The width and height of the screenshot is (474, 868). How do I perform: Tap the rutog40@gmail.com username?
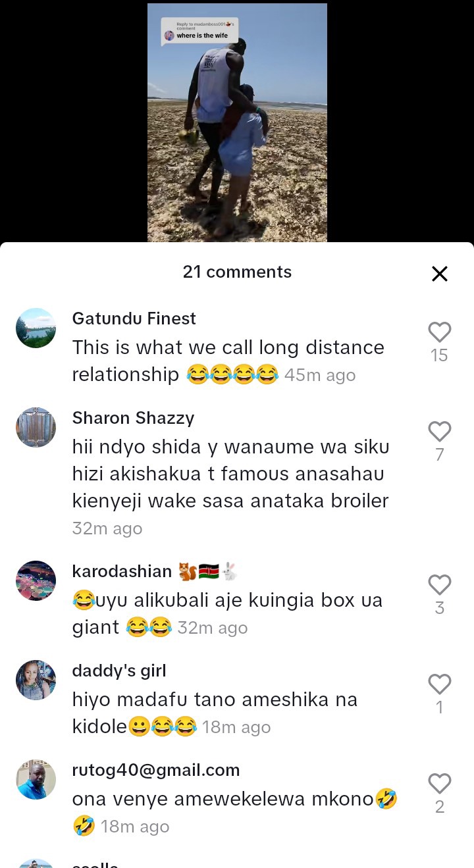pos(156,770)
